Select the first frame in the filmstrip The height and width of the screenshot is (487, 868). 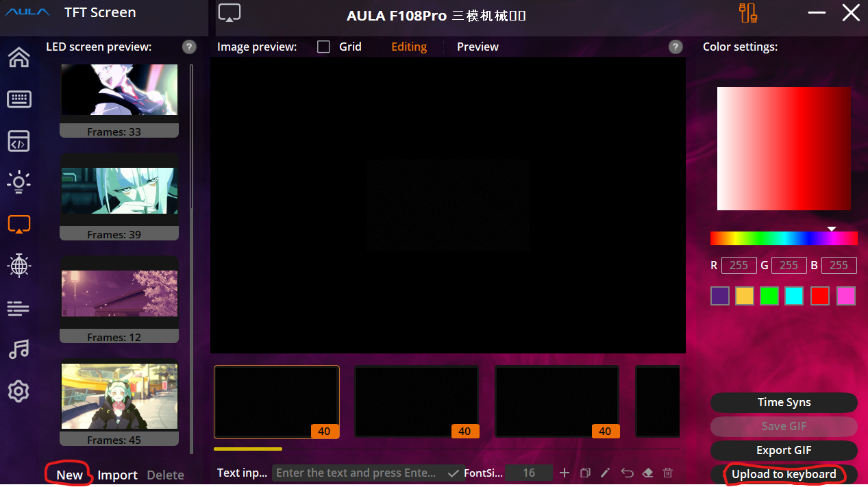[277, 401]
